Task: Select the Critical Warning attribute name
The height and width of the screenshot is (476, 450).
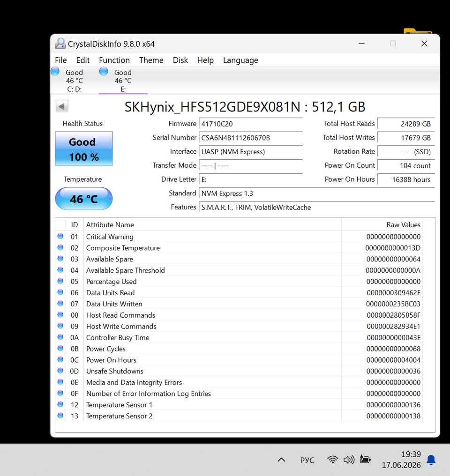Action: [x=110, y=237]
